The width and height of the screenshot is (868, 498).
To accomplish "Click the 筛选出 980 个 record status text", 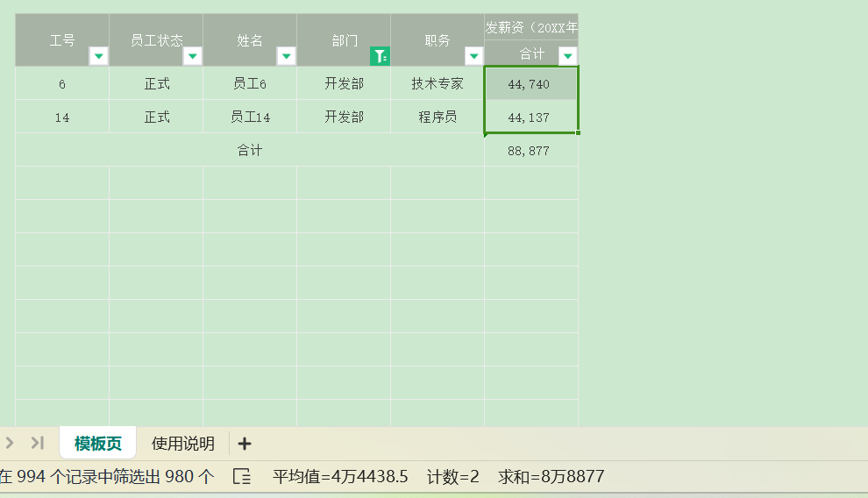I will point(107,476).
